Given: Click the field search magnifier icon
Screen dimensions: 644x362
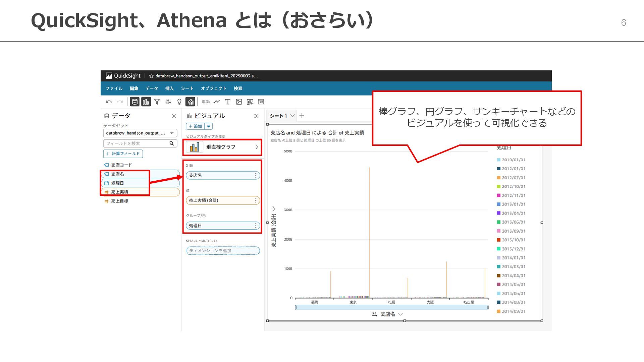Looking at the screenshot, I should tap(172, 143).
